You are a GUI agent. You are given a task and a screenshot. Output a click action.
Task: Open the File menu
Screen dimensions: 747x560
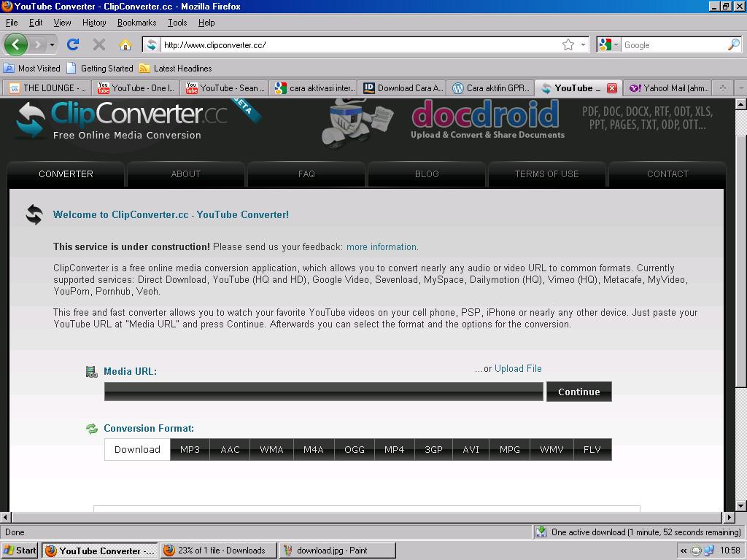click(x=12, y=23)
